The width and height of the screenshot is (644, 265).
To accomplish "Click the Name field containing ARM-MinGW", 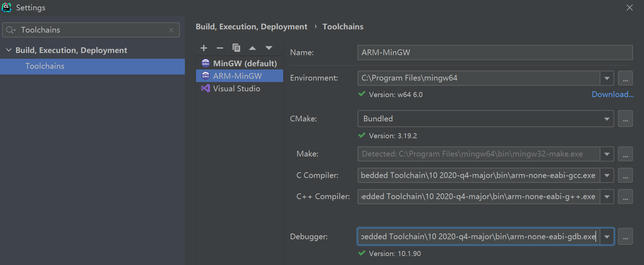I will click(x=495, y=53).
